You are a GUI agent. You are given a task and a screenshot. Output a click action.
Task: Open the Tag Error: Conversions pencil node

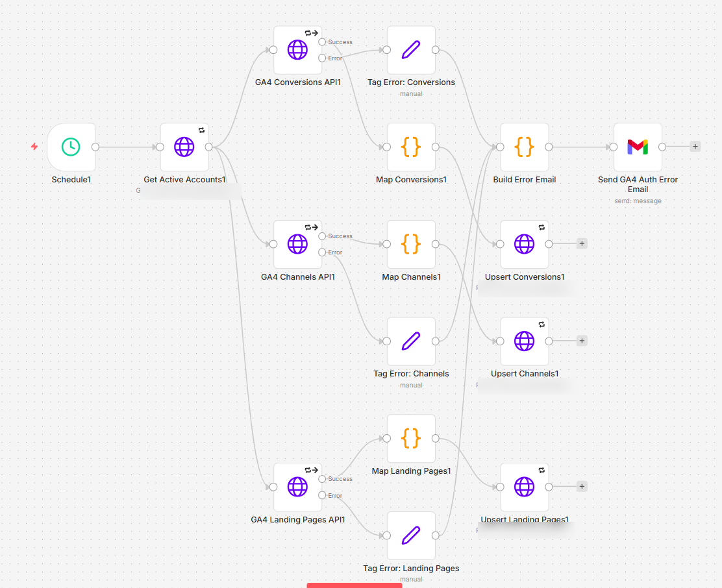411,50
